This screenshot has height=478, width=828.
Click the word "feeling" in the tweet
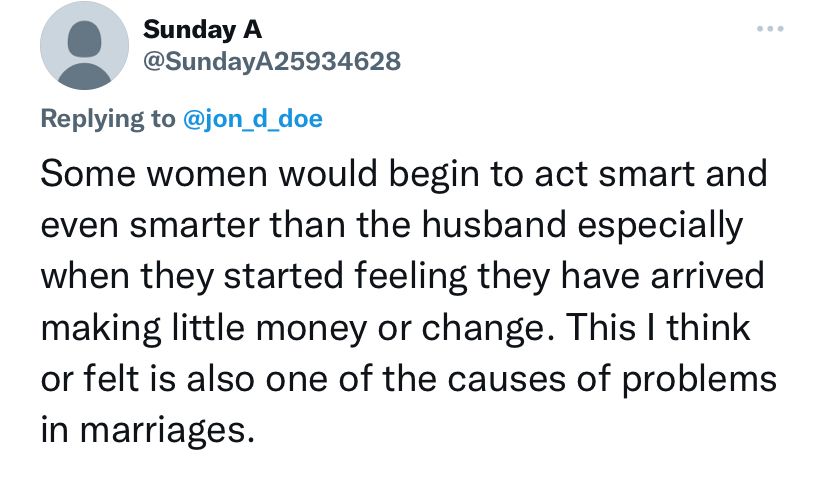click(x=410, y=277)
